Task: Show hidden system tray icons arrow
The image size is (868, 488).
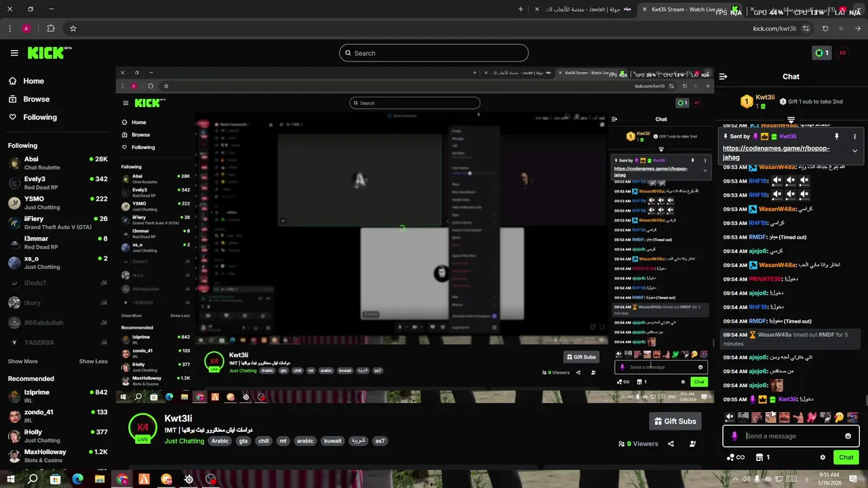Action: point(735,479)
